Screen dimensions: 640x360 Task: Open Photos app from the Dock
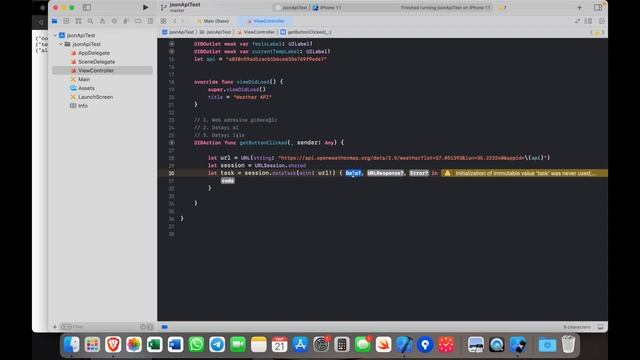pyautogui.click(x=134, y=345)
